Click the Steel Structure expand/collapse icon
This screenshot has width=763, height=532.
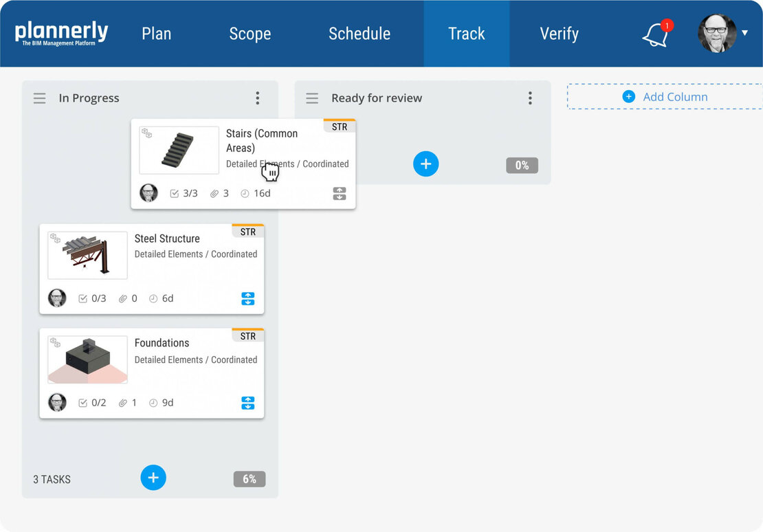(x=248, y=298)
